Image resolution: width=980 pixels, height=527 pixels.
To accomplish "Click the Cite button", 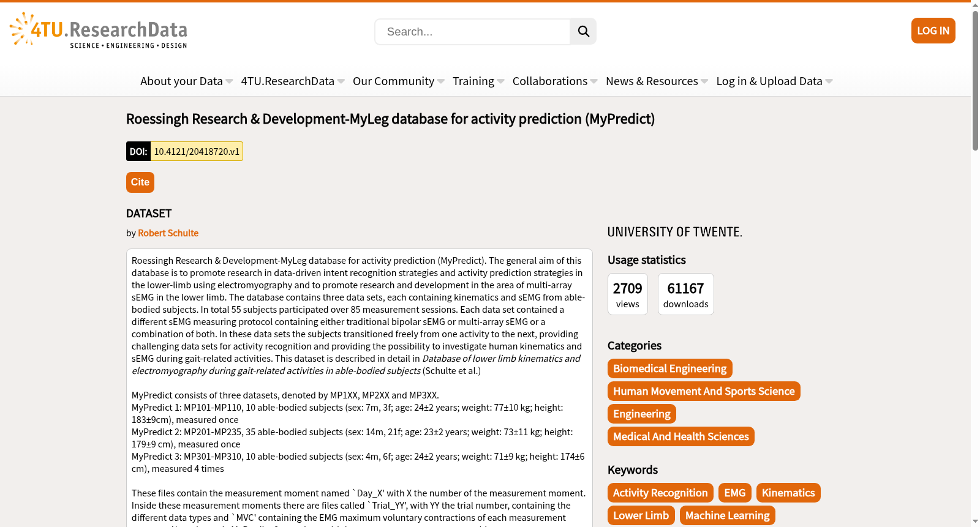I will pos(140,182).
